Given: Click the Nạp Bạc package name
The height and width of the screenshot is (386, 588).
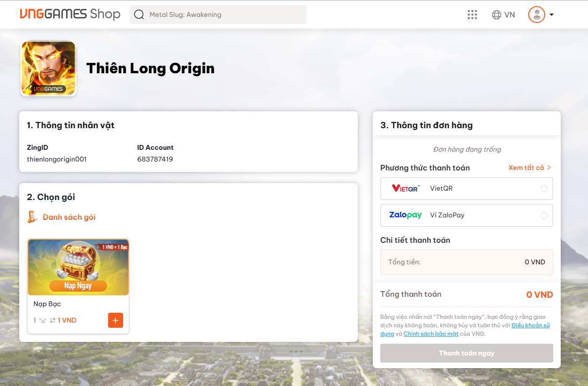Looking at the screenshot, I should tap(47, 304).
